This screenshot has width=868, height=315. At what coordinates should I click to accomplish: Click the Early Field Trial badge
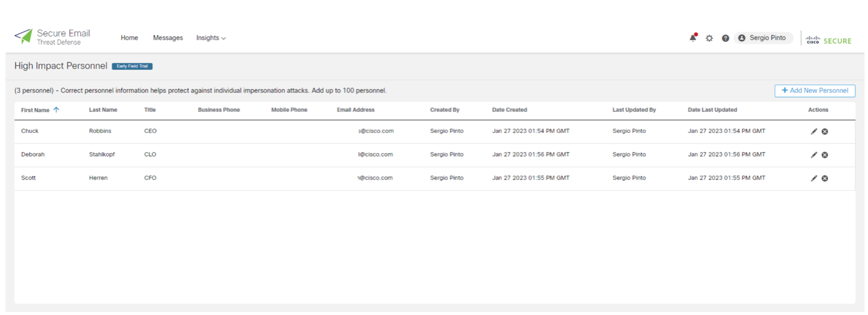click(x=132, y=66)
